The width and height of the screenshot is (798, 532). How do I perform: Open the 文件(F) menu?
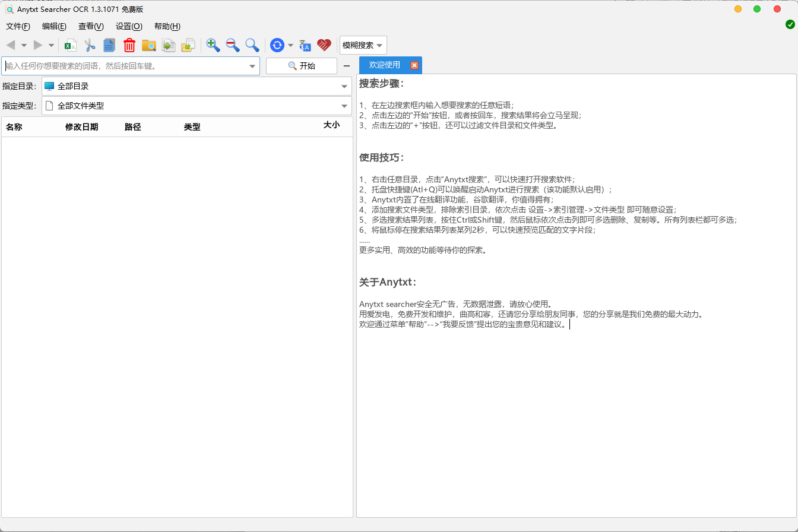point(18,26)
